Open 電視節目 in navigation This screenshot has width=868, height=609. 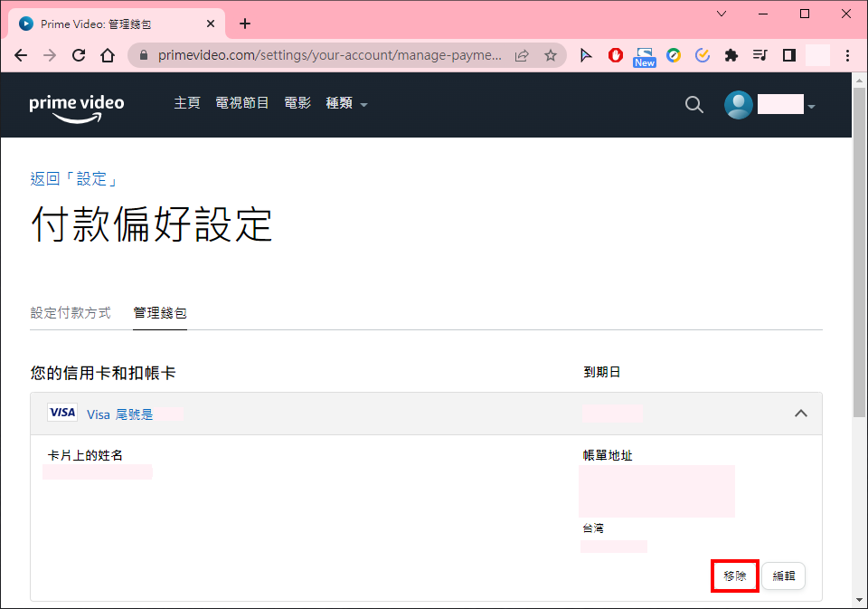(242, 103)
